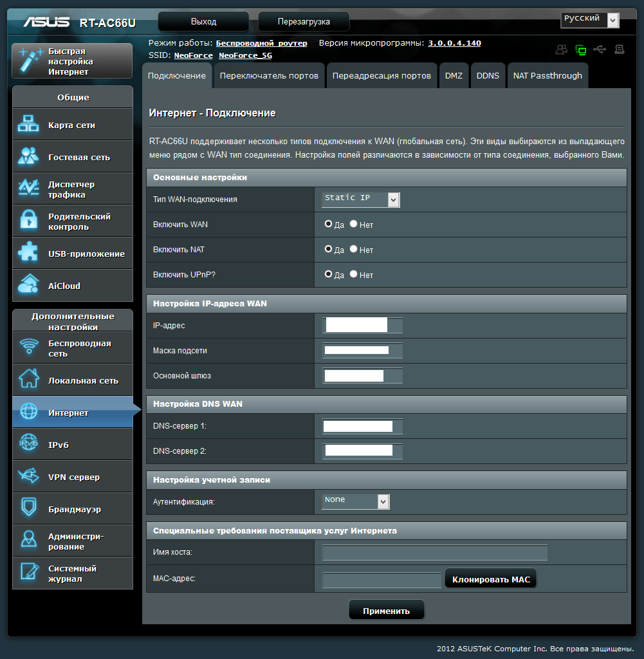
Task: Click the Перезагрузка reboot button
Action: coord(304,21)
